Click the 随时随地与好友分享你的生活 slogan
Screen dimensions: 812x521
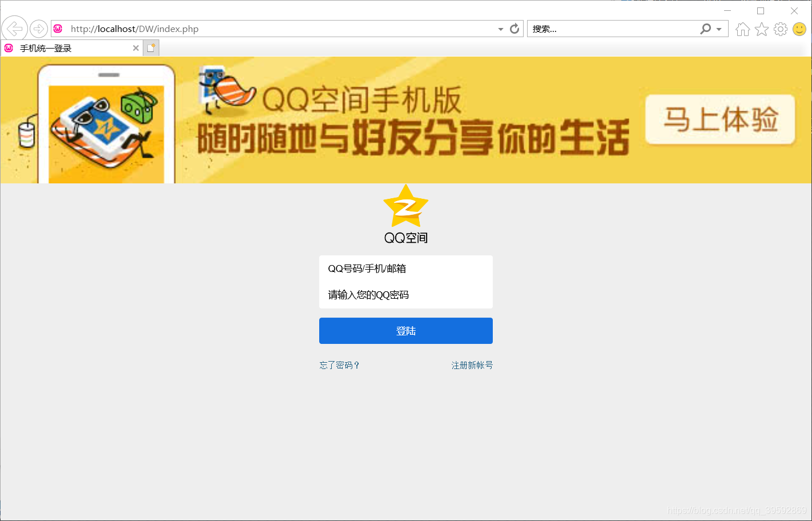(413, 138)
